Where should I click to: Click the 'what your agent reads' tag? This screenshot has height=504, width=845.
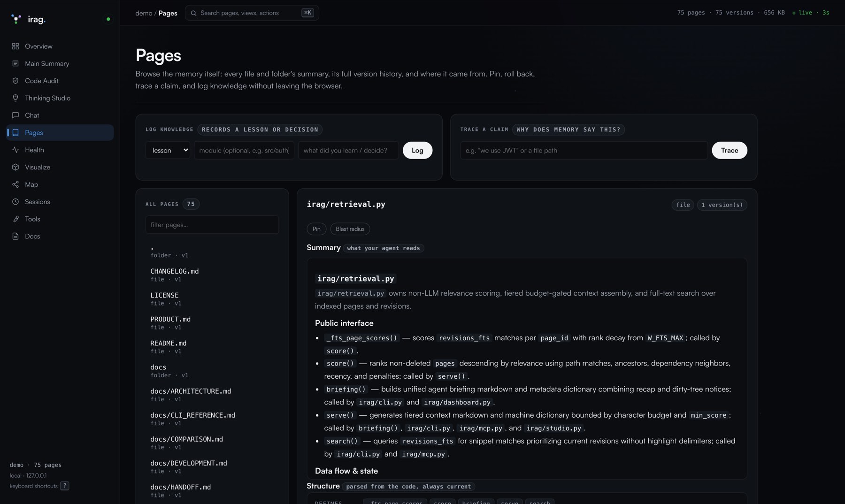(384, 248)
